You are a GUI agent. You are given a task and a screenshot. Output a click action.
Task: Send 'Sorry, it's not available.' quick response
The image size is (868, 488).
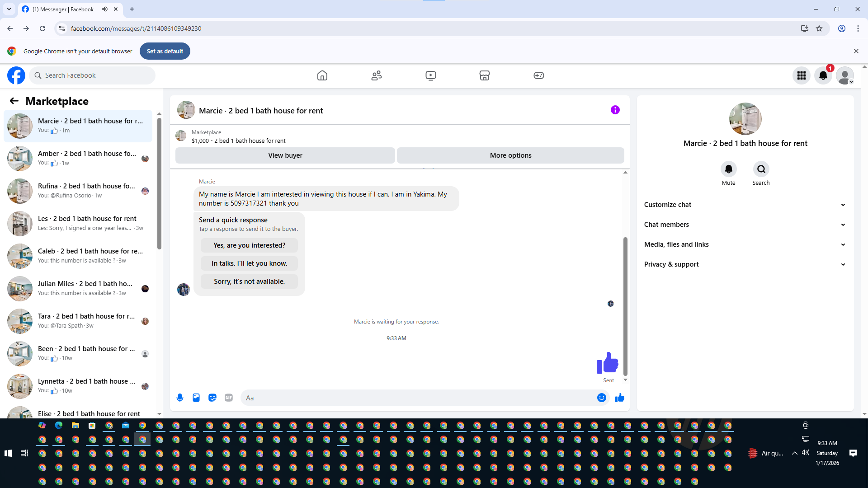pyautogui.click(x=249, y=282)
